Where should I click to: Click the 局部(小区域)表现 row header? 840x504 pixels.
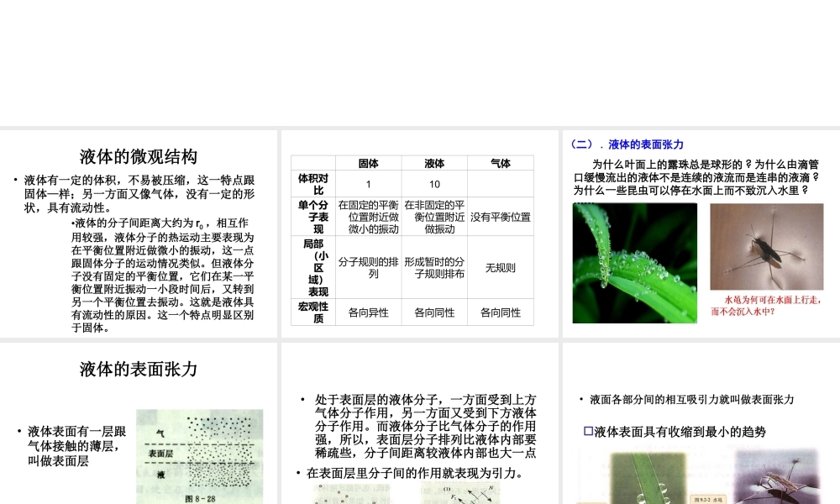tap(313, 267)
